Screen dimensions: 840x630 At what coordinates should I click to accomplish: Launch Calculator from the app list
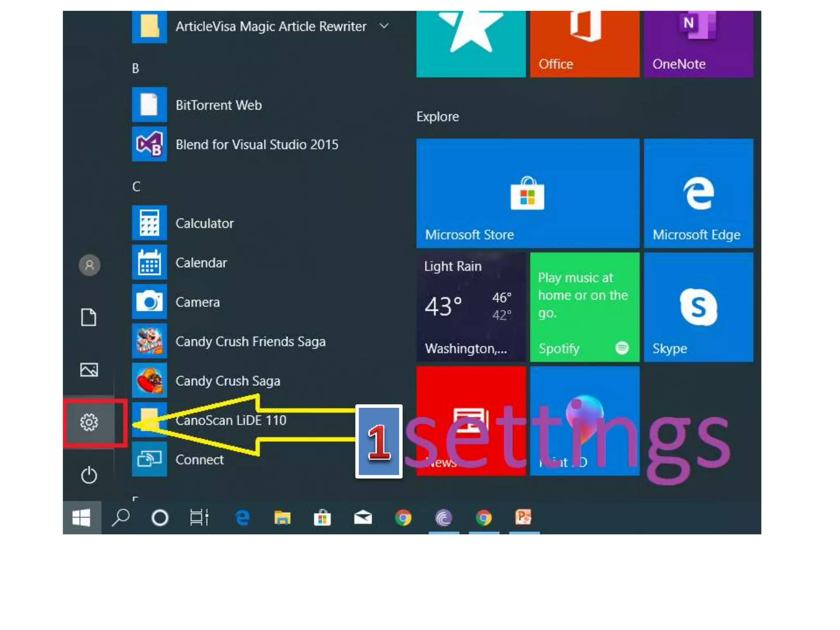[204, 223]
